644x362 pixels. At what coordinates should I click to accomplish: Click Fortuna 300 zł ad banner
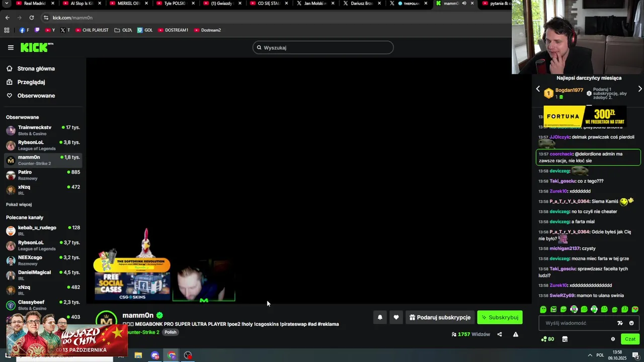pos(585,116)
